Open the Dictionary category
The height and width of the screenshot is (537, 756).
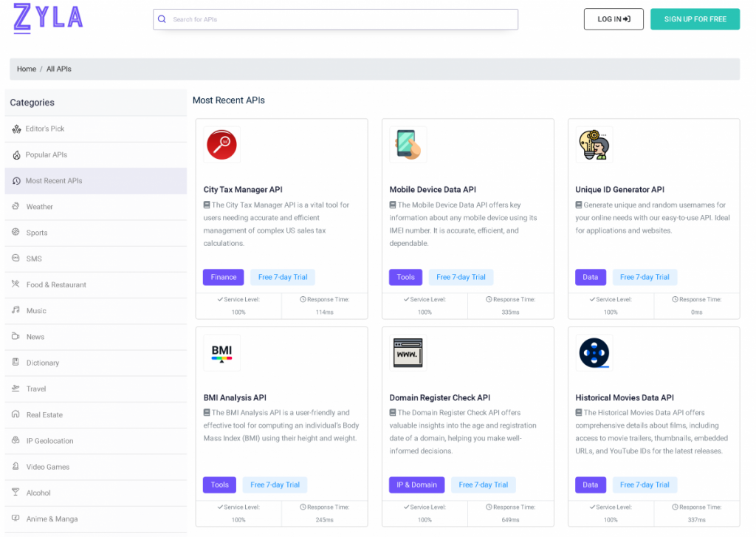coord(95,363)
